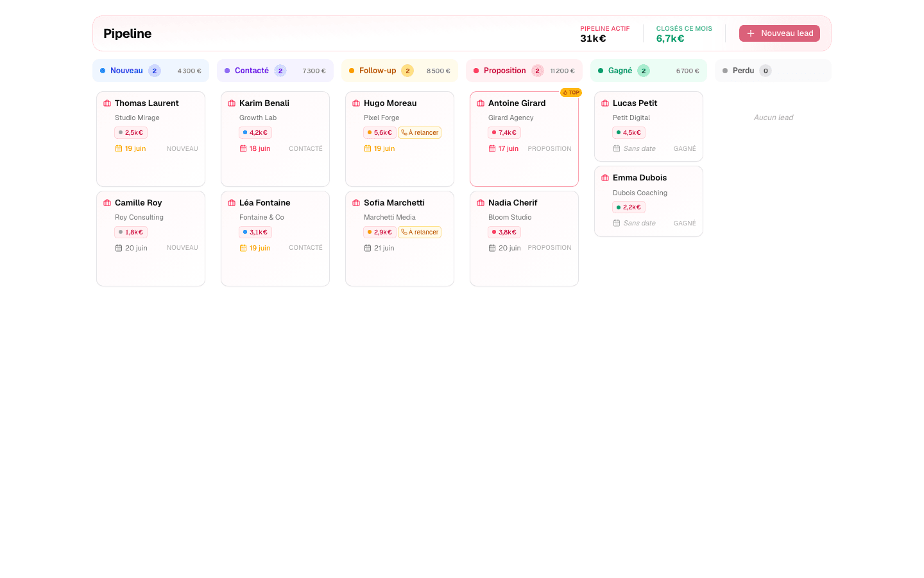Click the Petit Digital company name
Screen dimensions: 924x578
pyautogui.click(x=631, y=118)
